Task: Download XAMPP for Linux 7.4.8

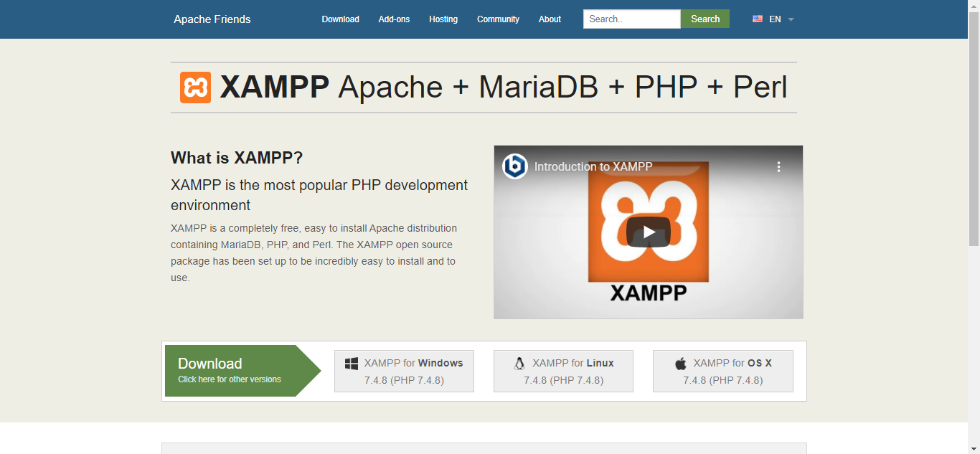Action: [x=563, y=371]
